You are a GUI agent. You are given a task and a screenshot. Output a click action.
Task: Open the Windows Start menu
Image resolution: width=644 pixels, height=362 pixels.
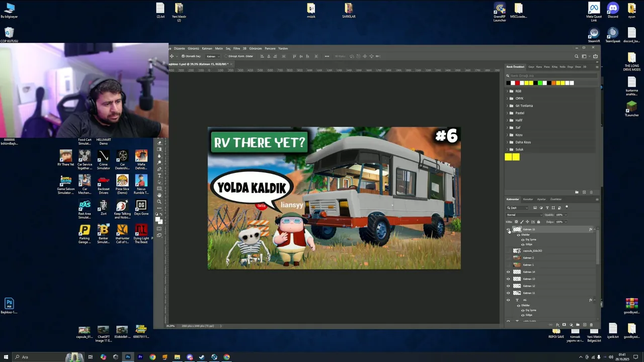click(x=6, y=357)
